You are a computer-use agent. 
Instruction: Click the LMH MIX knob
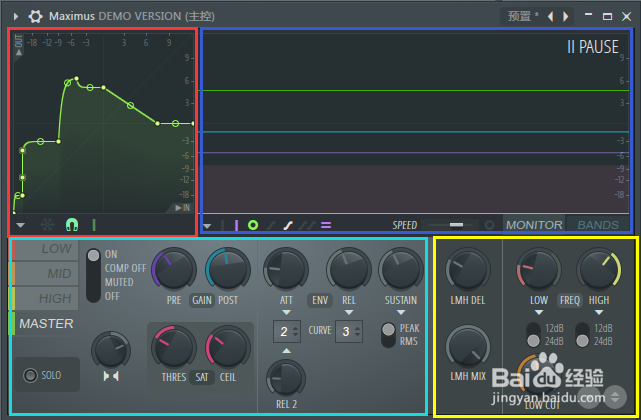coord(468,347)
